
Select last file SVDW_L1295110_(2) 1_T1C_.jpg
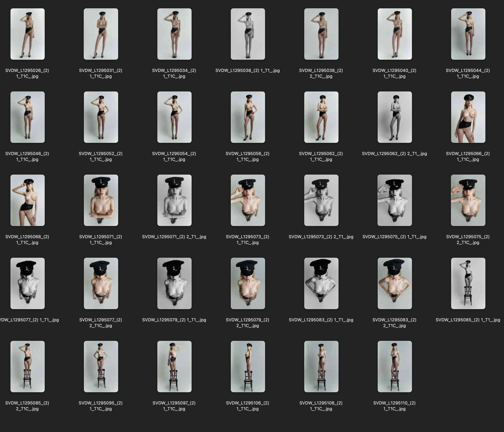coord(395,366)
